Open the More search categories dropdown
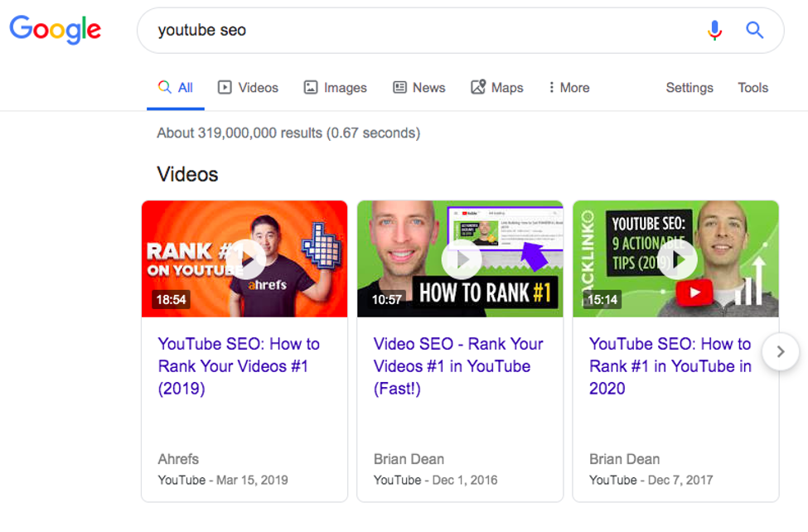Image resolution: width=808 pixels, height=532 pixels. point(568,87)
